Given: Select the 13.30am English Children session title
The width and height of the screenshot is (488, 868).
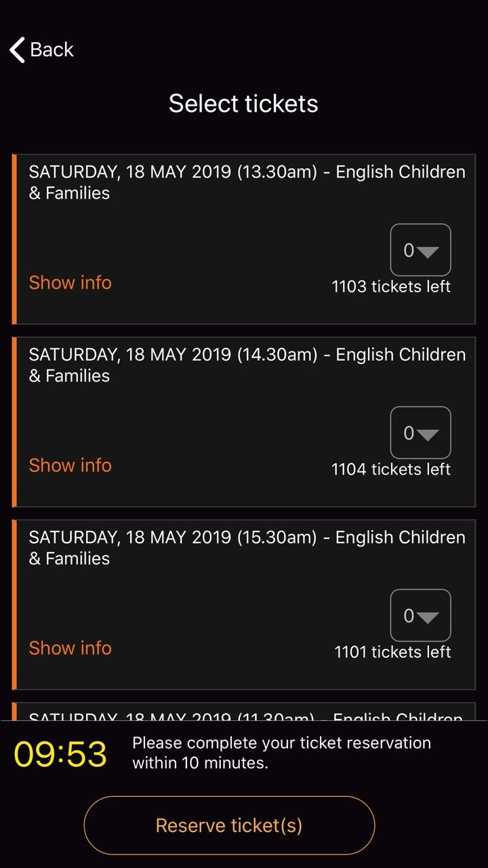Looking at the screenshot, I should (x=247, y=182).
